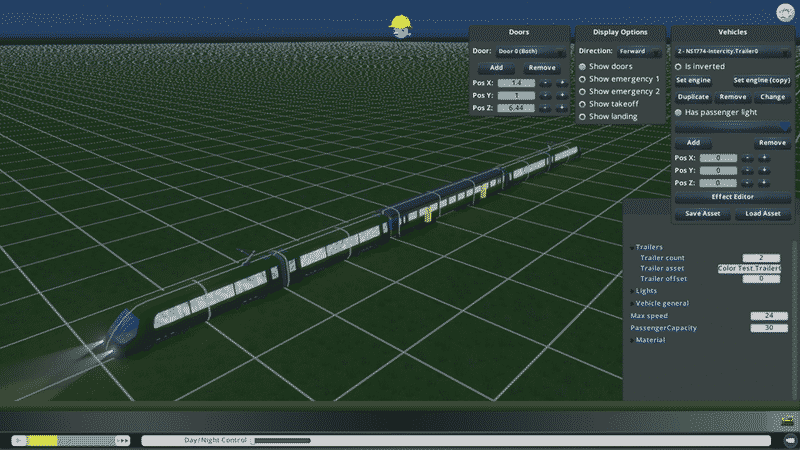Viewport: 800px width, 450px height.
Task: Expand the Material section
Action: point(650,340)
